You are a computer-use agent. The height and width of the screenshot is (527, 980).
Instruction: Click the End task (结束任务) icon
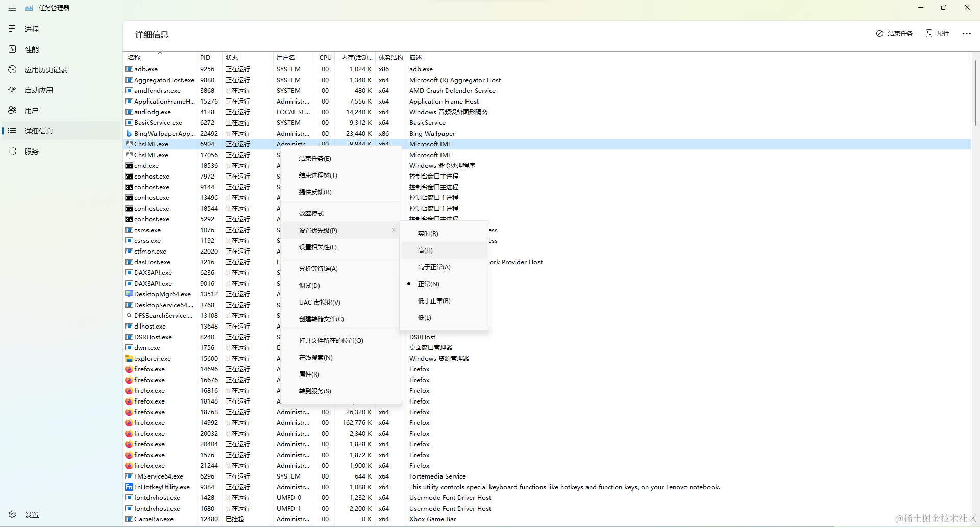coord(879,34)
